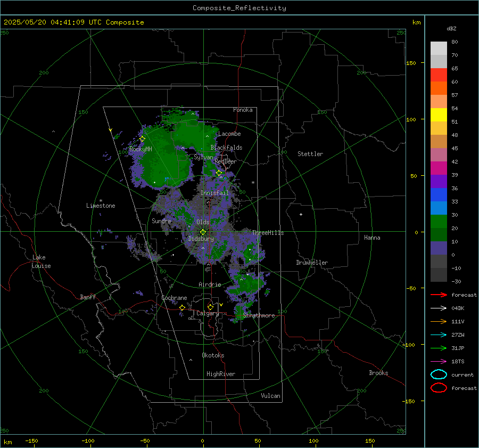Image resolution: width=479 pixels, height=448 pixels.
Task: Click the HighRiver city label
Action: point(221,374)
